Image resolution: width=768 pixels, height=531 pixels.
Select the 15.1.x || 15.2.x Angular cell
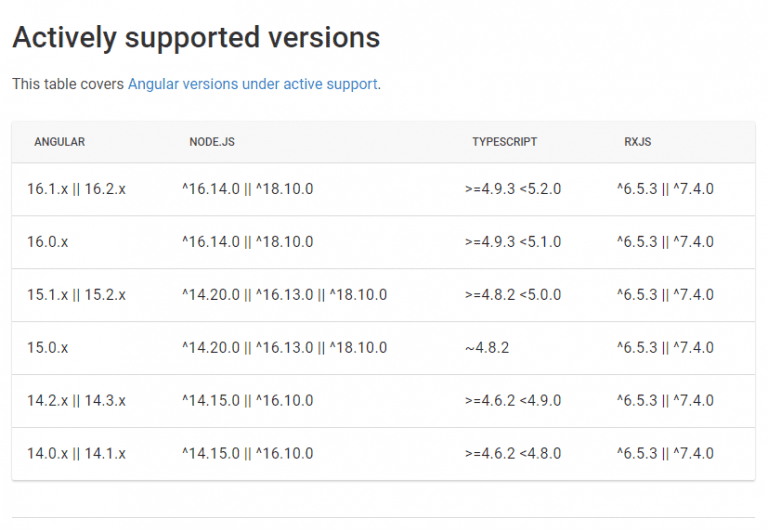pyautogui.click(x=76, y=295)
